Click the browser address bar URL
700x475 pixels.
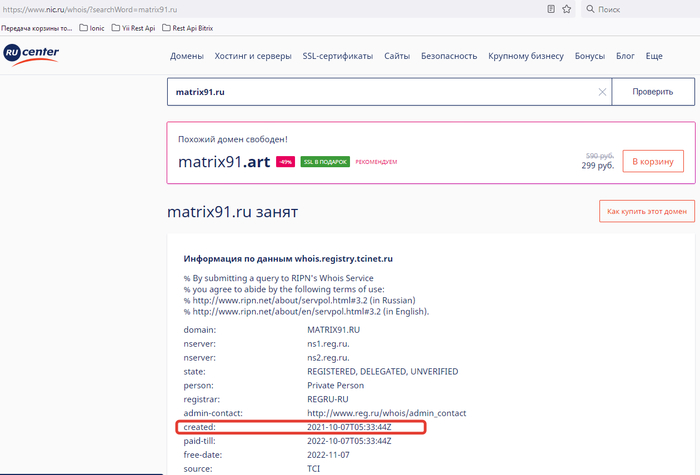click(x=90, y=9)
